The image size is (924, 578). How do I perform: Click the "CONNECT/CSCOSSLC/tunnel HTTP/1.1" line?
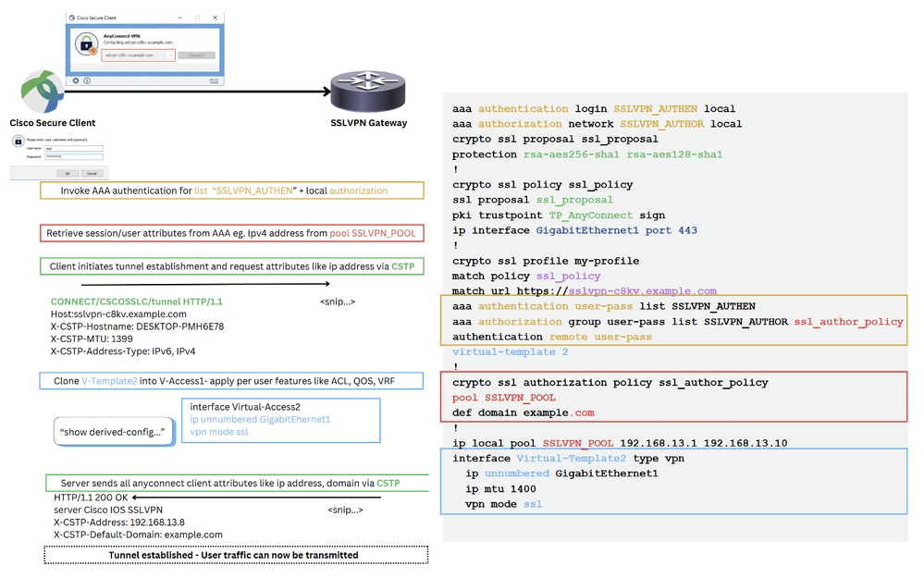tap(137, 301)
